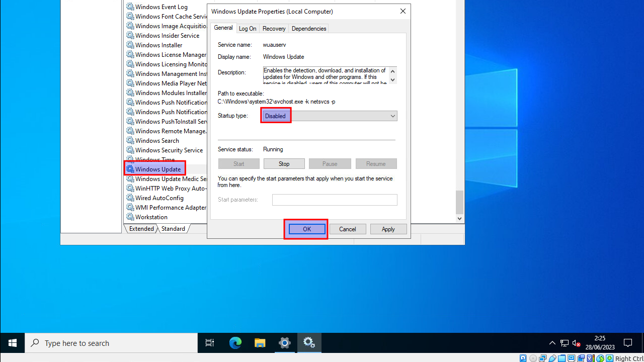Click the gear icon next to Wired AutoConfig
644x362 pixels.
pos(130,198)
